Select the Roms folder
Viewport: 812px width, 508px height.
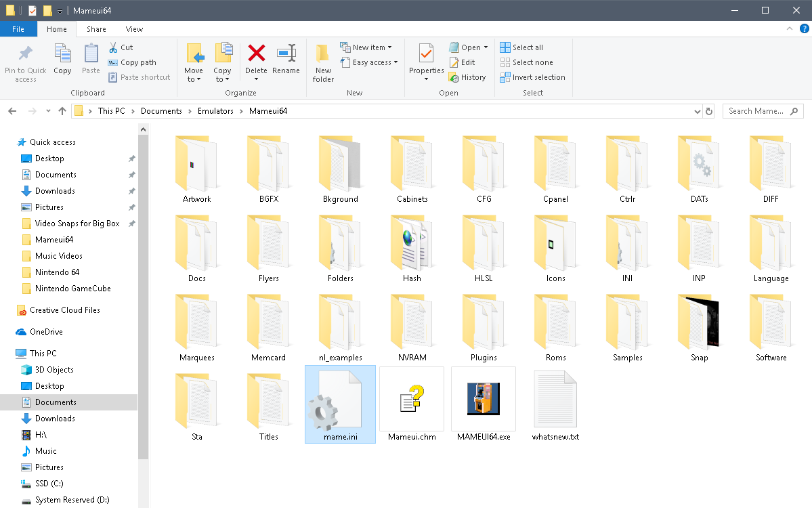click(555, 328)
